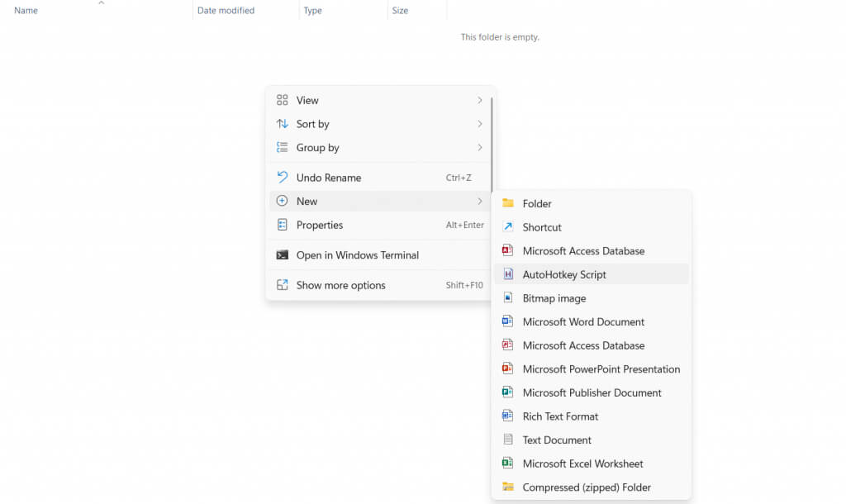This screenshot has width=846, height=504.
Task: Click the AutoHotkey Script file icon
Action: click(x=508, y=274)
